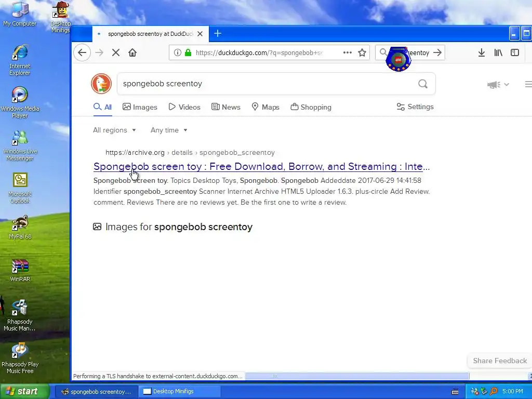The image size is (532, 399).
Task: Switch to Desktop Minifigs taskbar window
Action: click(x=179, y=392)
